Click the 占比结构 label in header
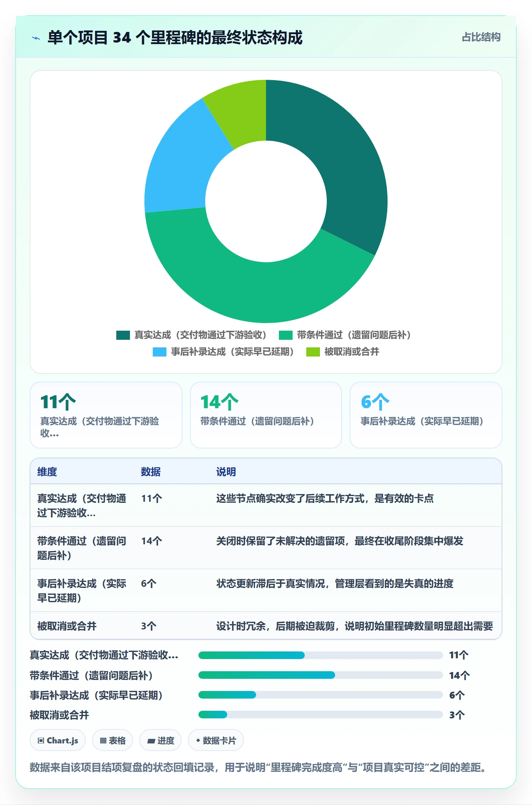 [481, 37]
